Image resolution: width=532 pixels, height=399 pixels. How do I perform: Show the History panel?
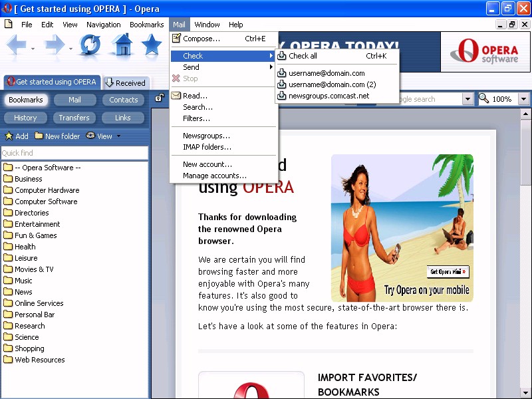[x=25, y=118]
